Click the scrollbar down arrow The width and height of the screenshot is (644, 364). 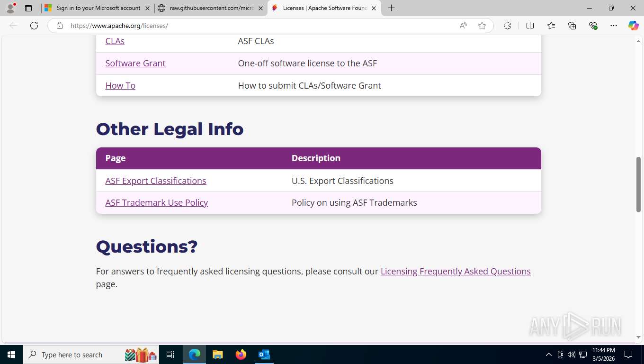(638, 337)
